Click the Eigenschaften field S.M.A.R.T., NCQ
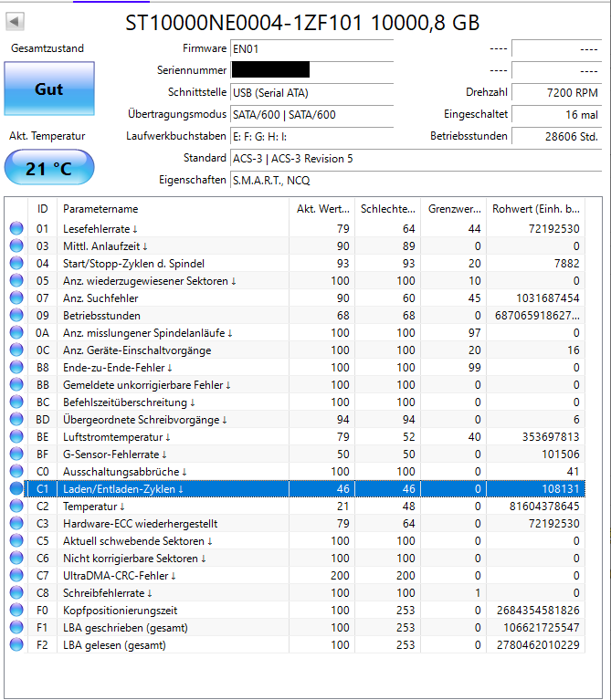611x700 pixels. (416, 181)
